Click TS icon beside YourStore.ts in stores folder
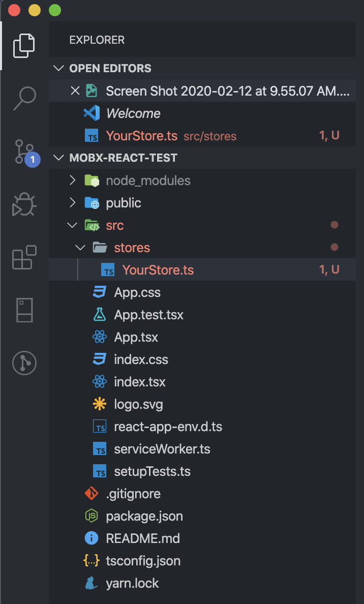This screenshot has width=364, height=604. point(108,270)
